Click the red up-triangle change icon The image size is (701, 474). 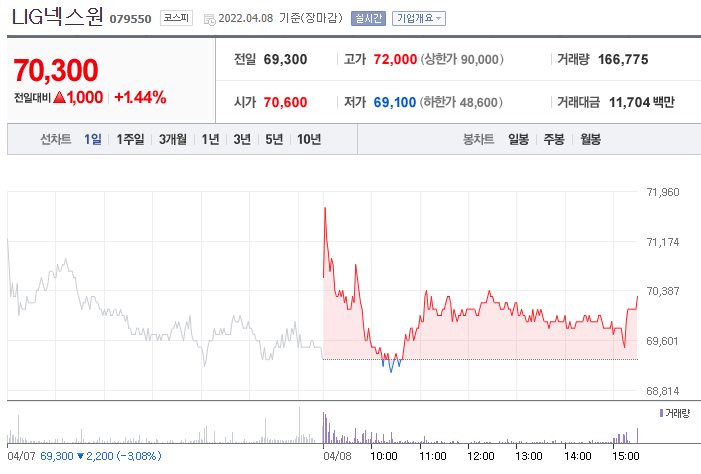point(59,97)
